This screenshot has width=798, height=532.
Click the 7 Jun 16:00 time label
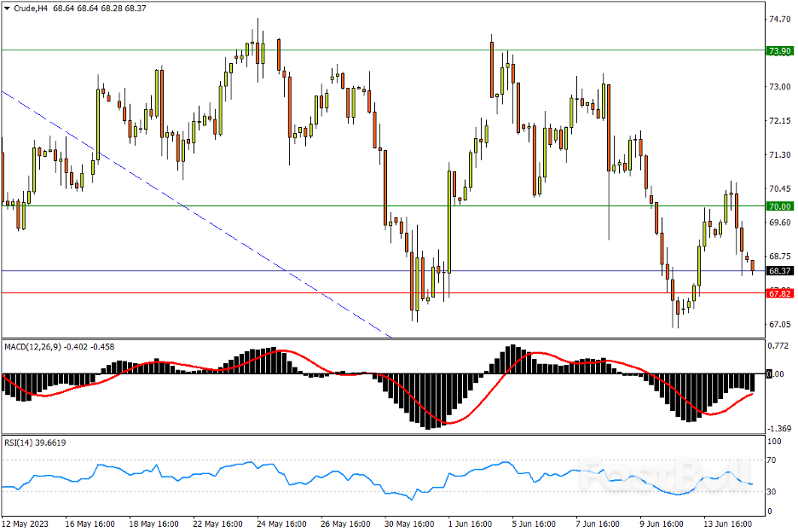[x=598, y=523]
